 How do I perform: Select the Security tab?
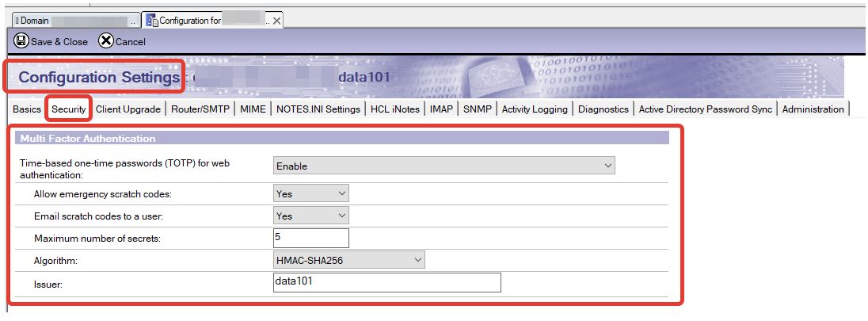(69, 109)
